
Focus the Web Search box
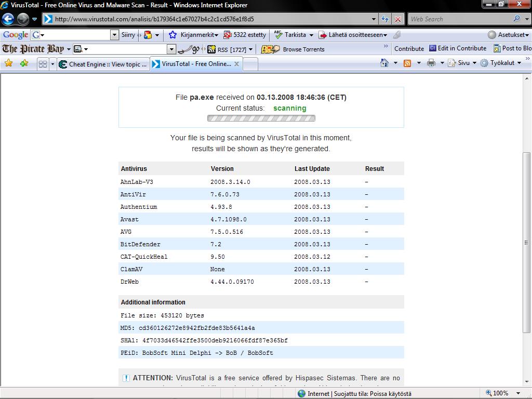pos(460,19)
